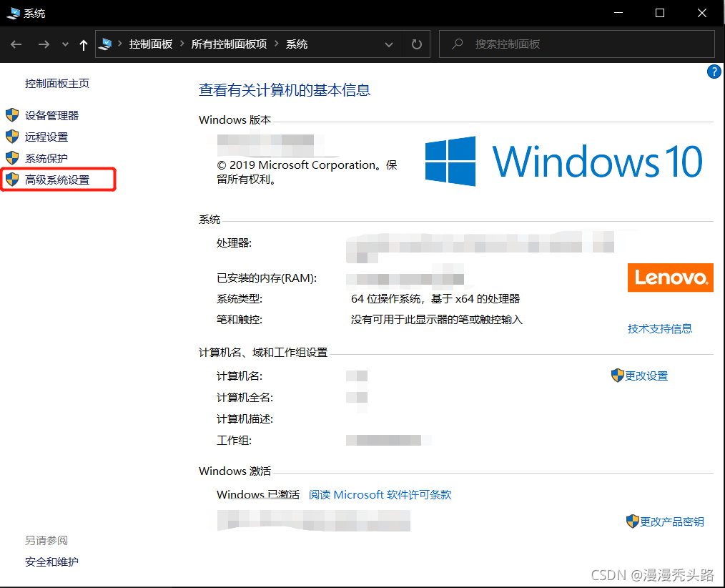
Task: Open help with the question mark icon
Action: click(714, 72)
